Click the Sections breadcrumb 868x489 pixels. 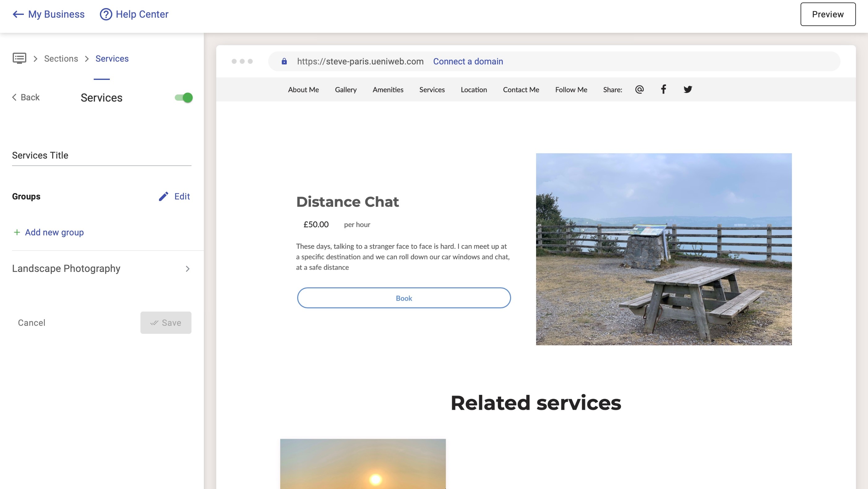coord(61,59)
